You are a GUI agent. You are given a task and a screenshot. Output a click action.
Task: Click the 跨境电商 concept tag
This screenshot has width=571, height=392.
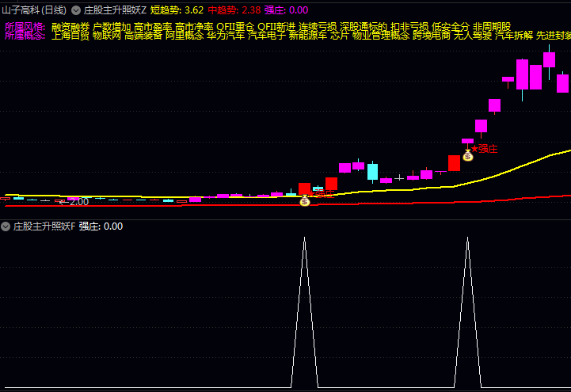coord(432,36)
